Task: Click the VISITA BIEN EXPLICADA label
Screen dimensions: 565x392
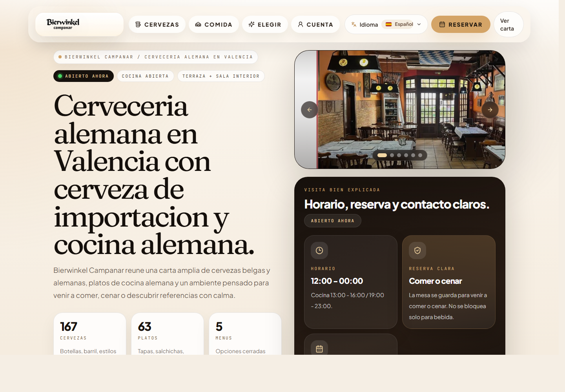Action: point(342,190)
